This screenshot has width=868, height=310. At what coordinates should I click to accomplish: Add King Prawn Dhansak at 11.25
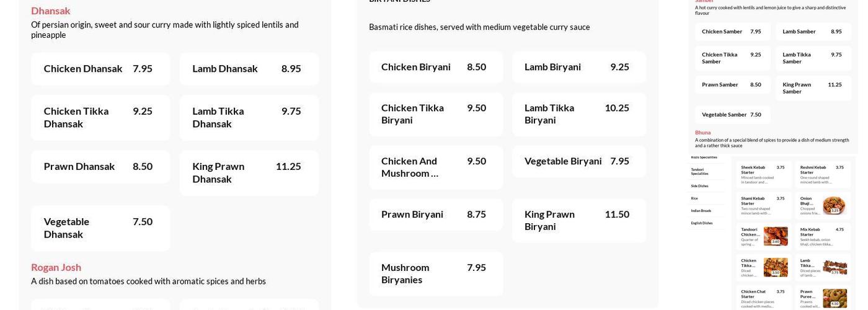249,173
